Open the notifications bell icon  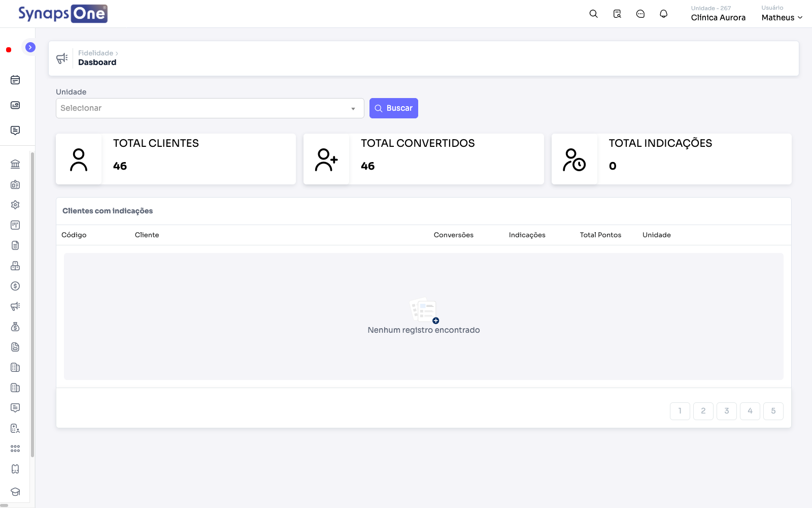663,14
